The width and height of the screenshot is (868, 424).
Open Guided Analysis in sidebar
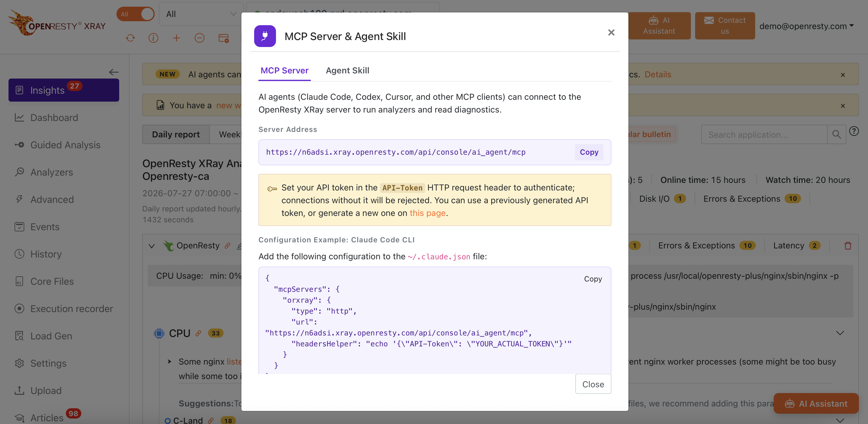point(65,145)
